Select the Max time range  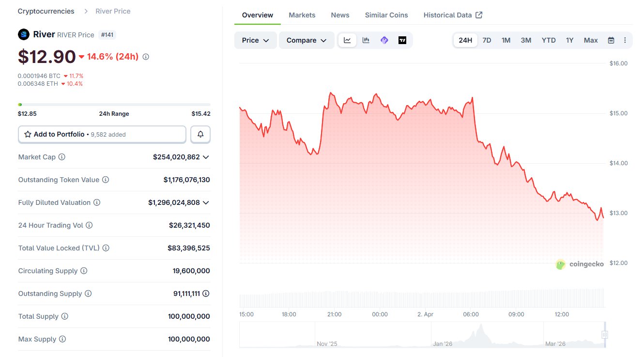591,40
